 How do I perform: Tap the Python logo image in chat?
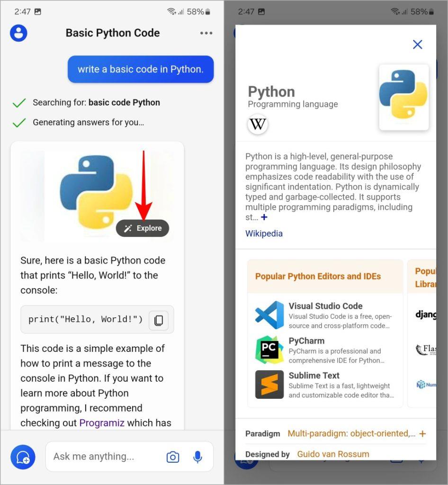coord(96,192)
